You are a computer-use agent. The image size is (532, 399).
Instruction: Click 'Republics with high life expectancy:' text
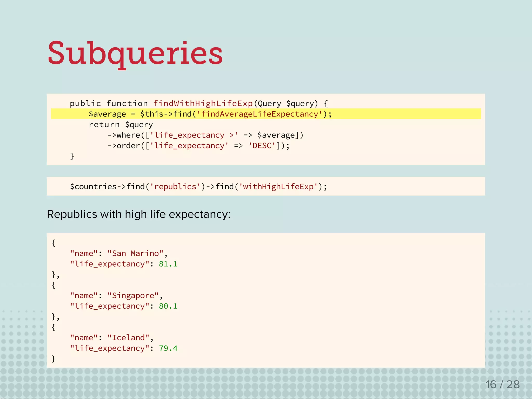(139, 214)
